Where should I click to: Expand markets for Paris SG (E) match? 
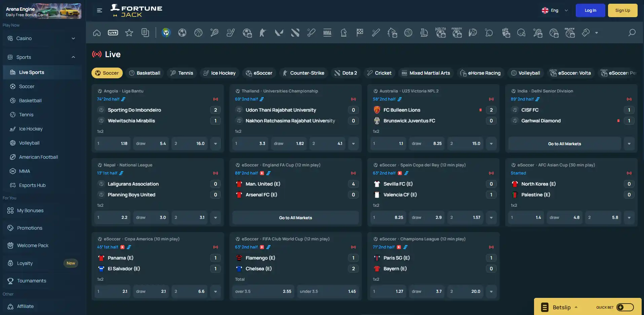491,291
